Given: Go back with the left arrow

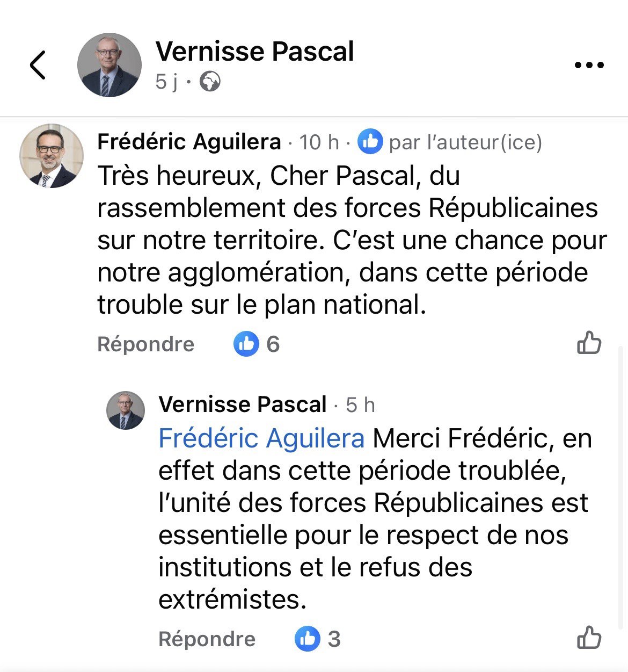Looking at the screenshot, I should pyautogui.click(x=38, y=65).
